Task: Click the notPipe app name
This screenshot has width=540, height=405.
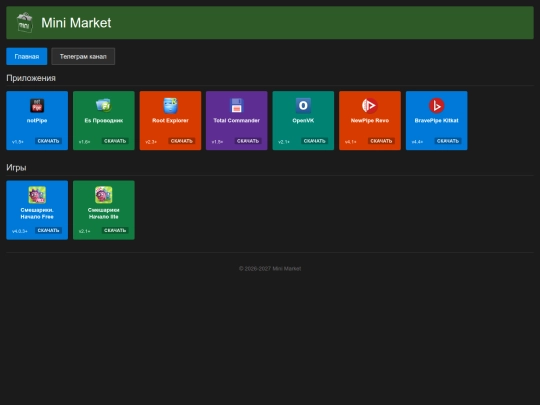Action: (37, 121)
